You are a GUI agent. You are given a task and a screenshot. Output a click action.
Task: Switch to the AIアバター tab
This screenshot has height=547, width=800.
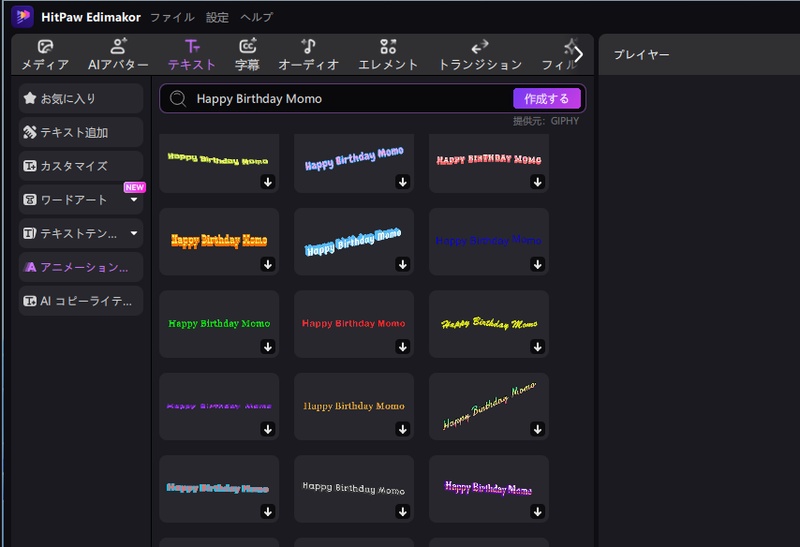(118, 55)
